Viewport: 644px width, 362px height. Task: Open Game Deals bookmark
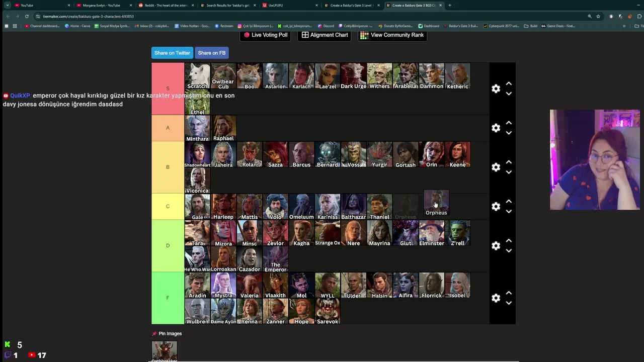[x=558, y=26]
